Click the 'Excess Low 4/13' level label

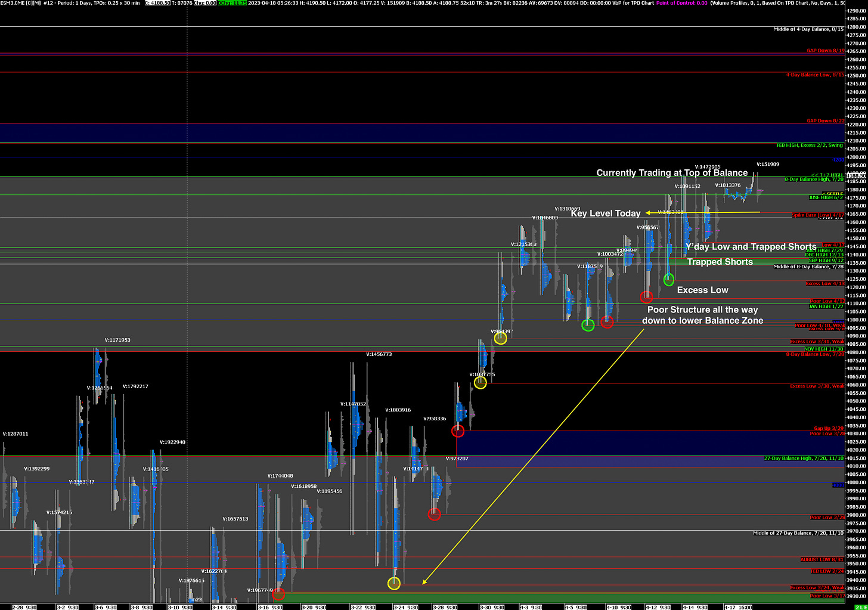pos(824,284)
